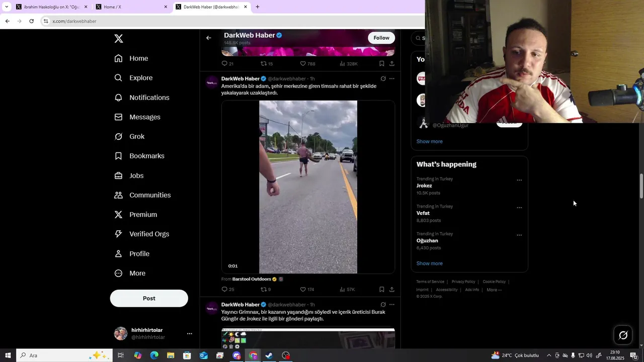Open hirhirhirtolar account options dots

pyautogui.click(x=190, y=333)
